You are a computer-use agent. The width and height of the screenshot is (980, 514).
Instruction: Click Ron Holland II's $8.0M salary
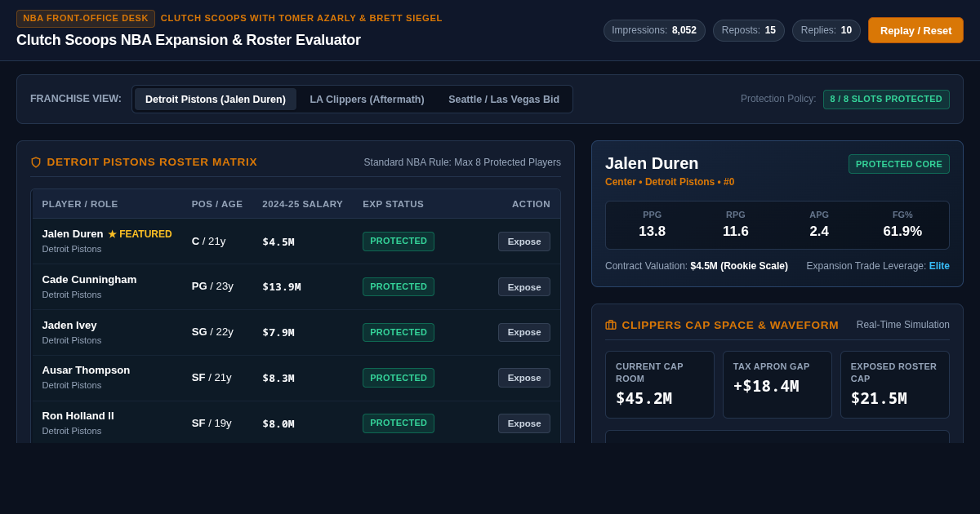[278, 423]
